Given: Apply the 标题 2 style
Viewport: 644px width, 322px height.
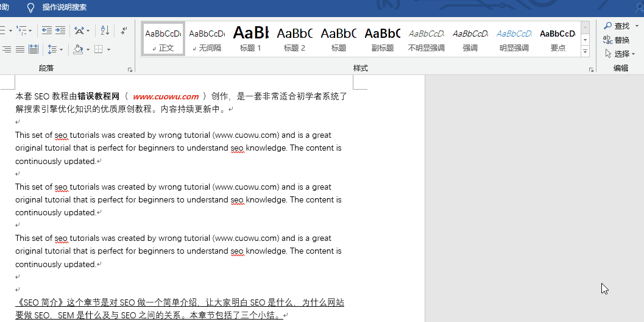Looking at the screenshot, I should (x=294, y=39).
